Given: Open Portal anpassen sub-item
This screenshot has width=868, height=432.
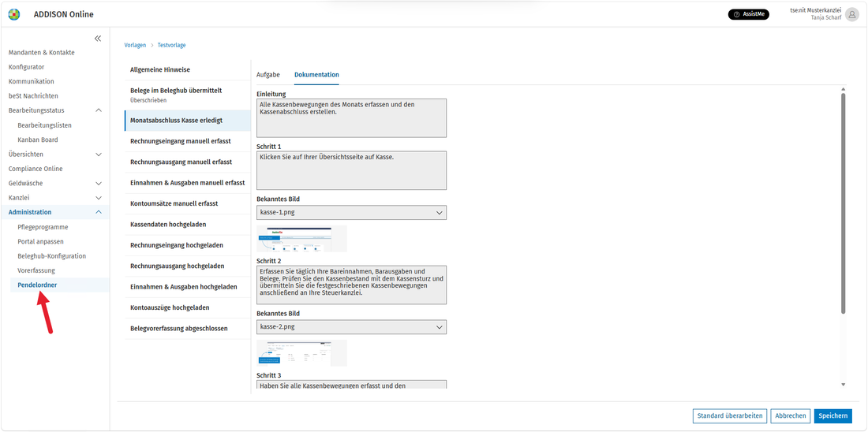Looking at the screenshot, I should (x=40, y=242).
